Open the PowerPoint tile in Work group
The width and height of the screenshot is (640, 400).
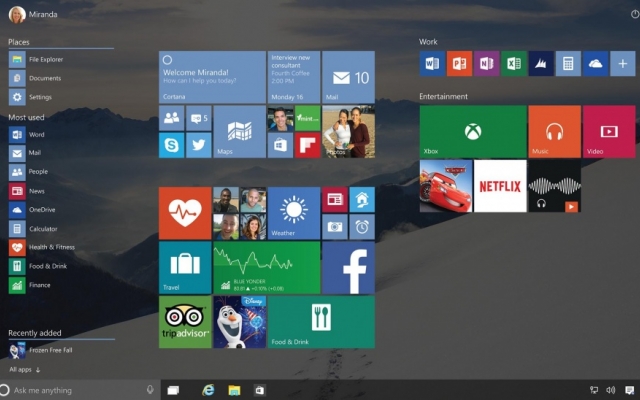(459, 64)
